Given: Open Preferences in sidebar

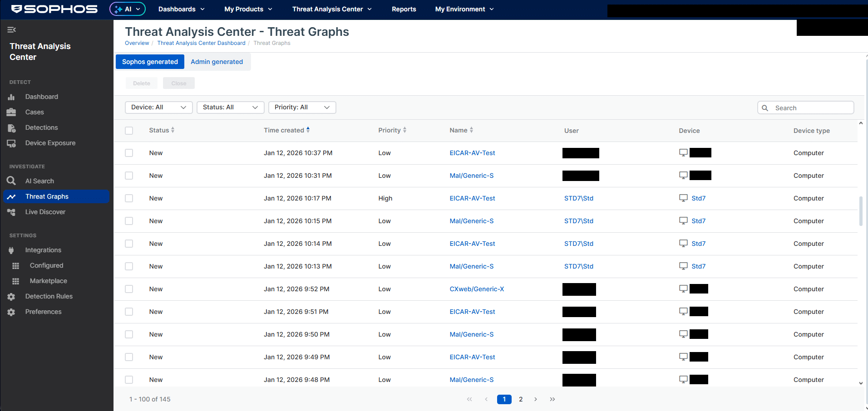Looking at the screenshot, I should 43,312.
